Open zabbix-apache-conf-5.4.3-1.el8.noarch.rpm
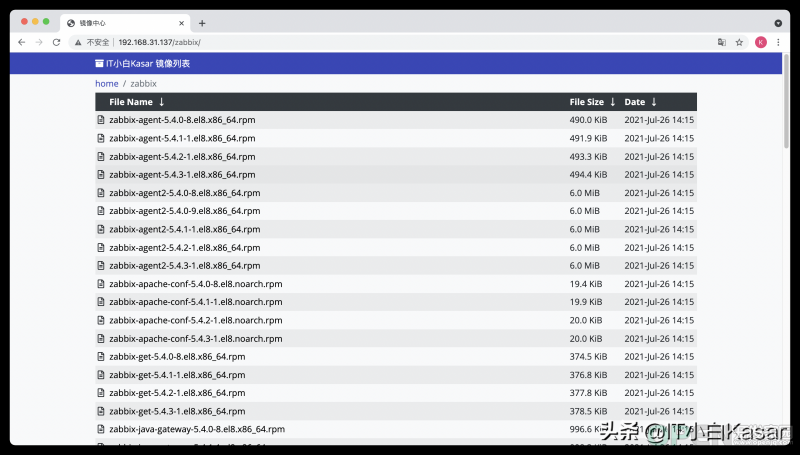 (196, 339)
